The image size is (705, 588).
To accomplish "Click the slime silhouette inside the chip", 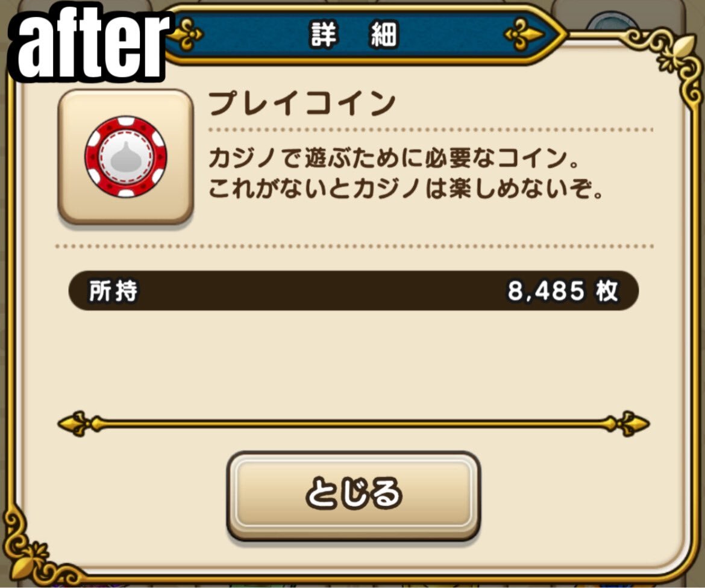I will tap(126, 157).
